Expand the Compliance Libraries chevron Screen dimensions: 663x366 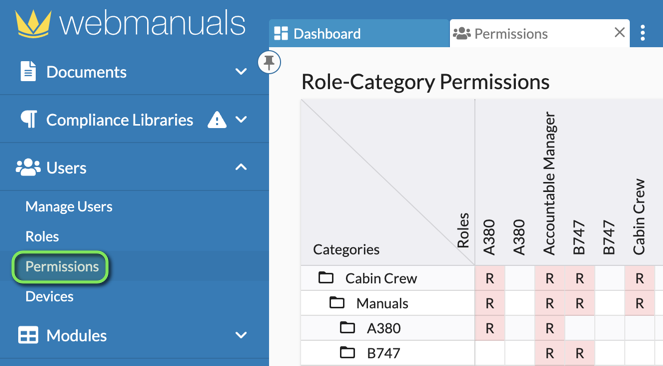(x=241, y=120)
